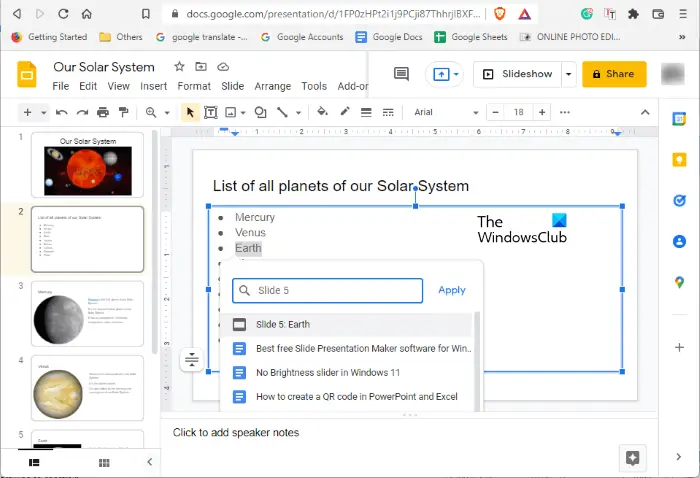Switch to grid view icon
This screenshot has height=478, width=700.
pyautogui.click(x=104, y=463)
